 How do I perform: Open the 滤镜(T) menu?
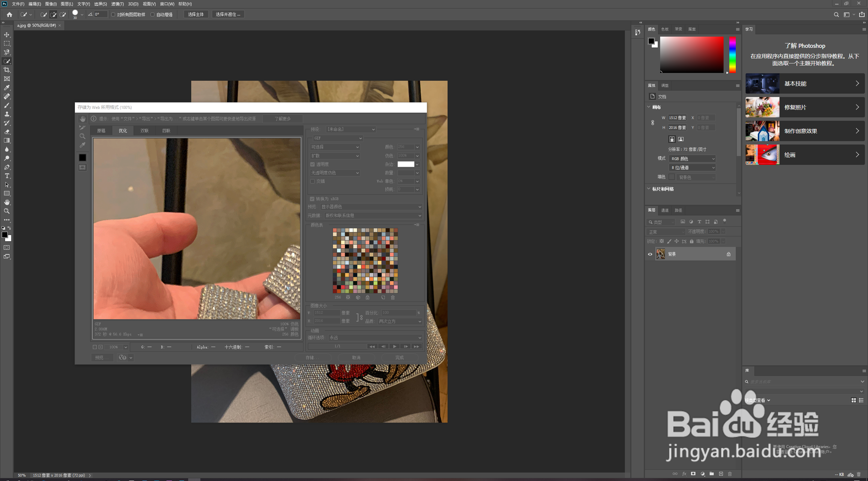point(117,4)
